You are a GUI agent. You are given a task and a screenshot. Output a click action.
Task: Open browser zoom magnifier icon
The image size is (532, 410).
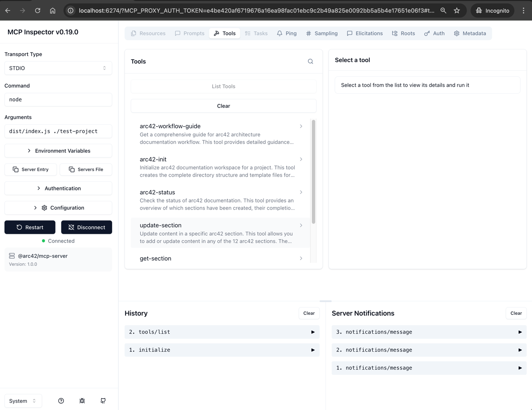443,10
